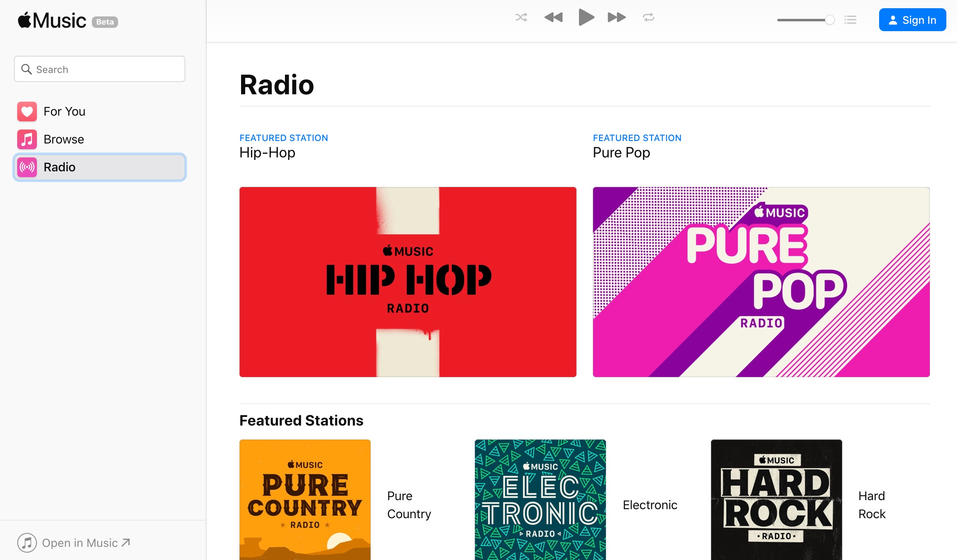Click the broadcast Radio icon
The height and width of the screenshot is (560, 957).
[27, 167]
